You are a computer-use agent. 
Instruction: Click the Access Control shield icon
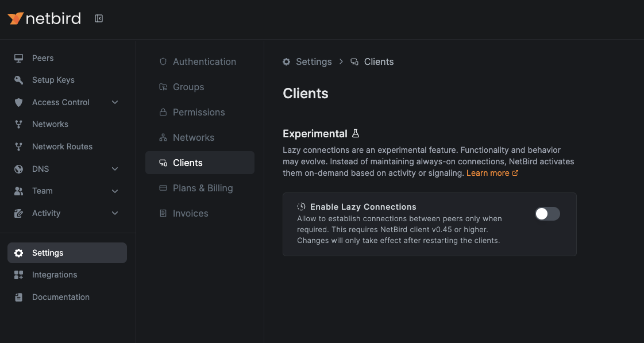(x=19, y=102)
